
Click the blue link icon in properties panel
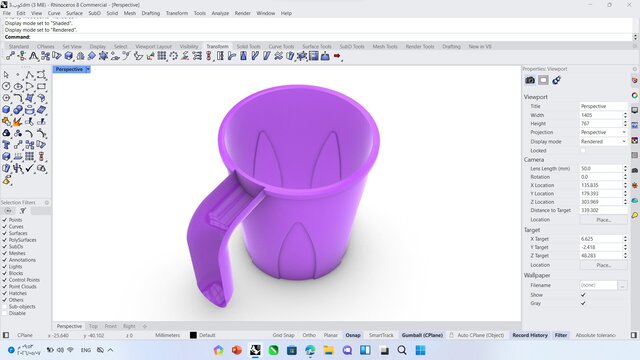(x=556, y=80)
